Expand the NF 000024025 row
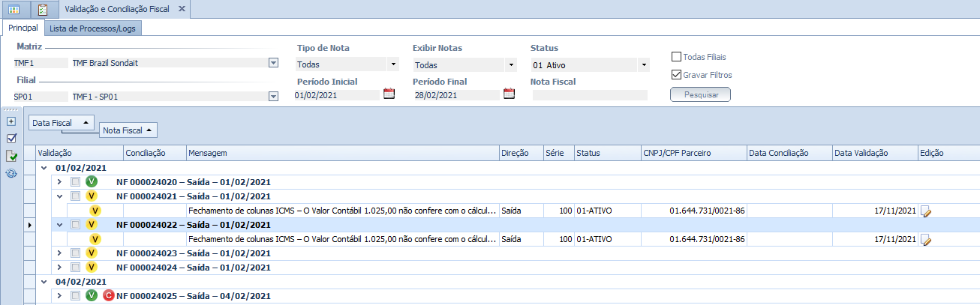The height and width of the screenshot is (305, 980). coord(59,296)
